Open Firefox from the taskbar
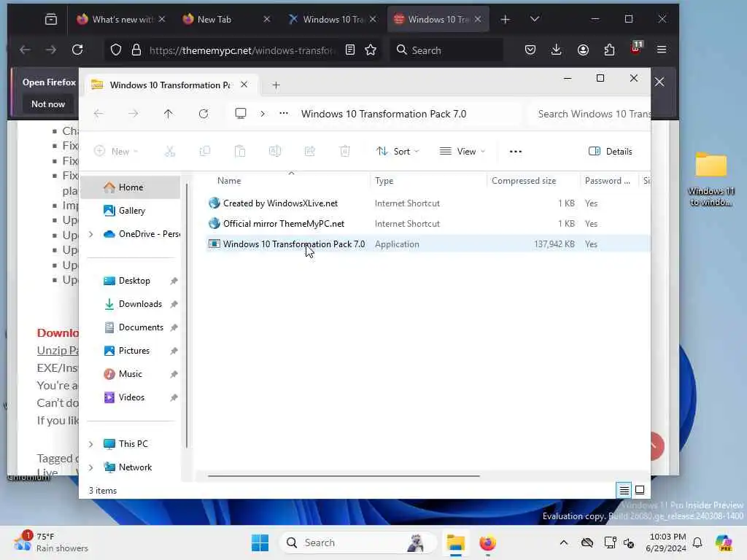This screenshot has height=560, width=747. point(487,542)
